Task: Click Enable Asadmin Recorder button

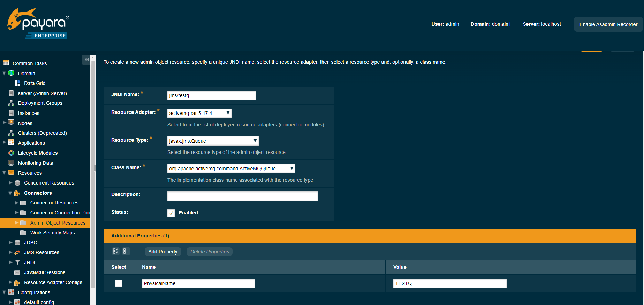Action: click(608, 24)
